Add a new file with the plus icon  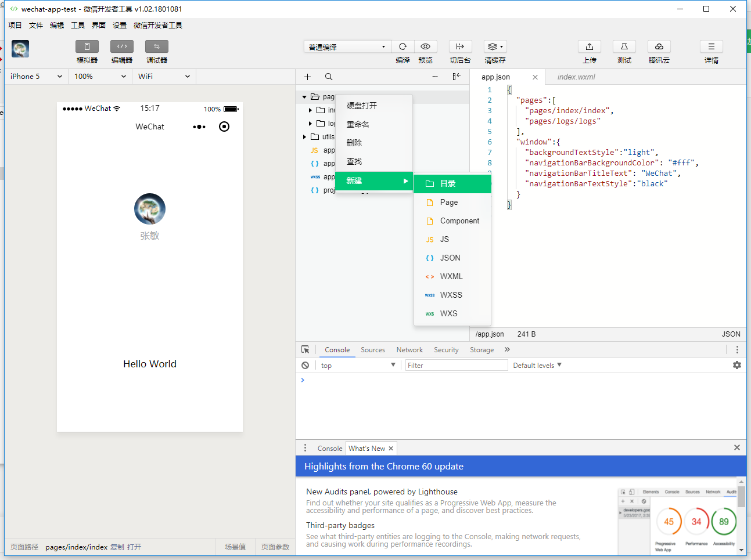[308, 77]
